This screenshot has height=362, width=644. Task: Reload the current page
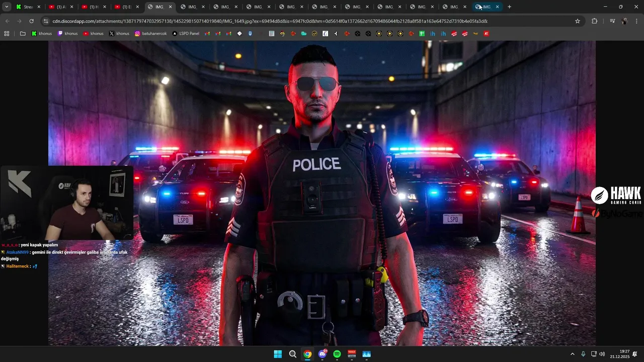(31, 21)
